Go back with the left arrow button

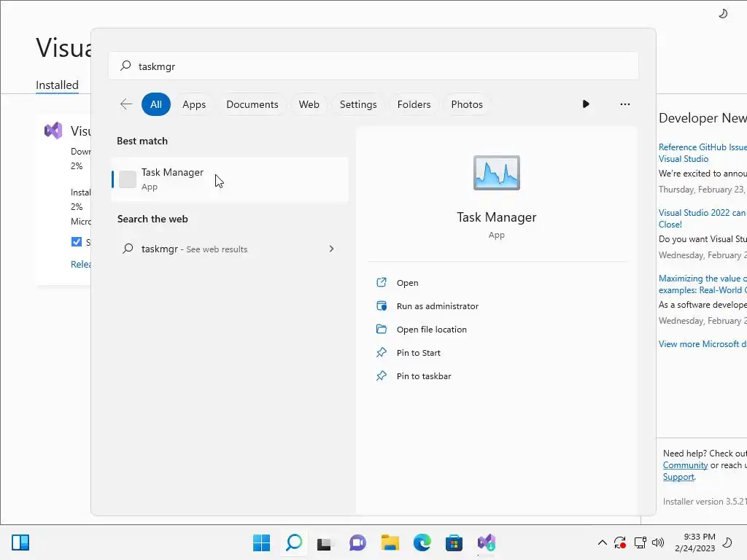coord(126,104)
